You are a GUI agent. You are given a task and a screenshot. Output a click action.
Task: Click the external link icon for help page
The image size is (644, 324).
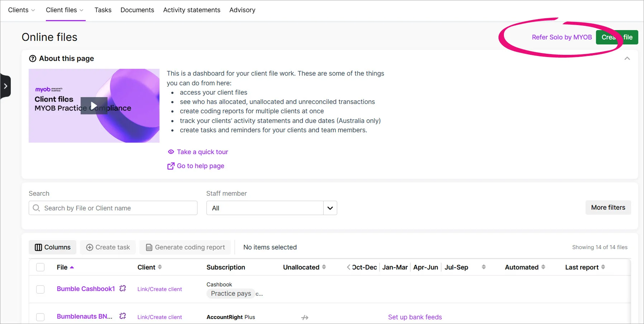tap(171, 166)
